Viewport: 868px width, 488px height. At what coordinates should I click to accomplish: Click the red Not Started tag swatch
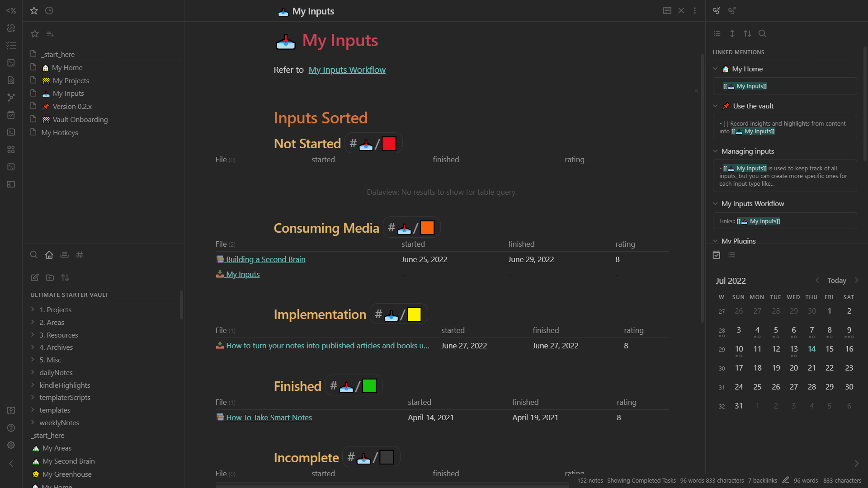[x=389, y=144]
